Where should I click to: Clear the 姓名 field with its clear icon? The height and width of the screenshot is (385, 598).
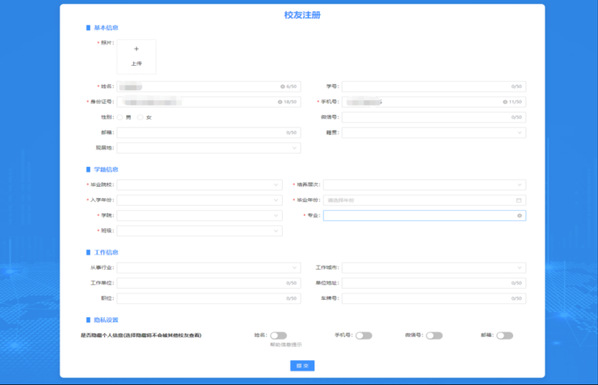(x=283, y=87)
